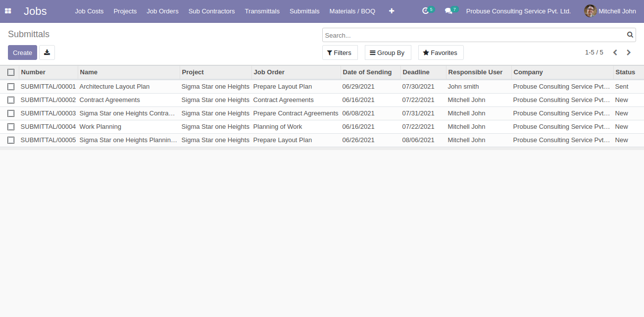Image resolution: width=644 pixels, height=317 pixels.
Task: Check the box for SUBMITTAL/00002
Action: (11, 100)
